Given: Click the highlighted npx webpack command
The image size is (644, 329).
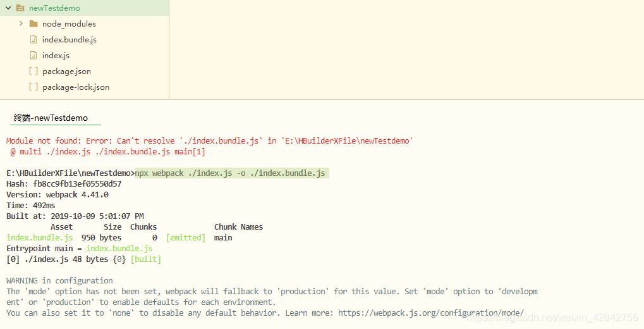Looking at the screenshot, I should point(231,173).
